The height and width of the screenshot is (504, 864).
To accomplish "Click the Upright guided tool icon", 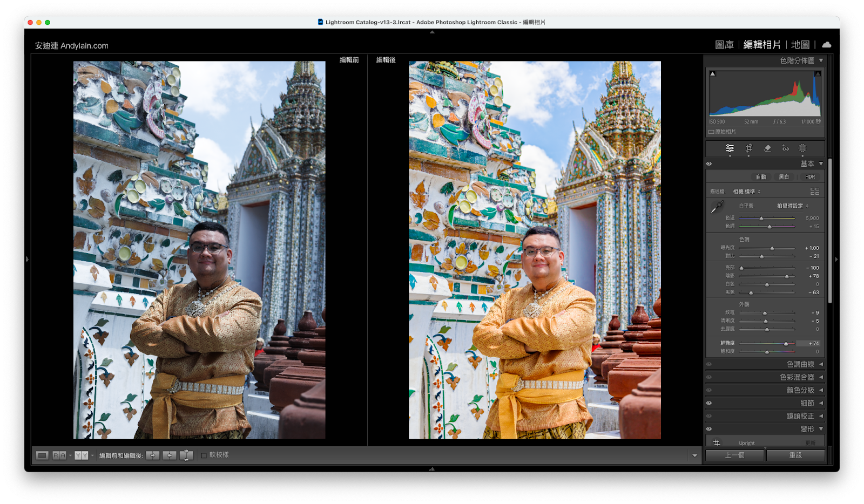I will [x=717, y=442].
